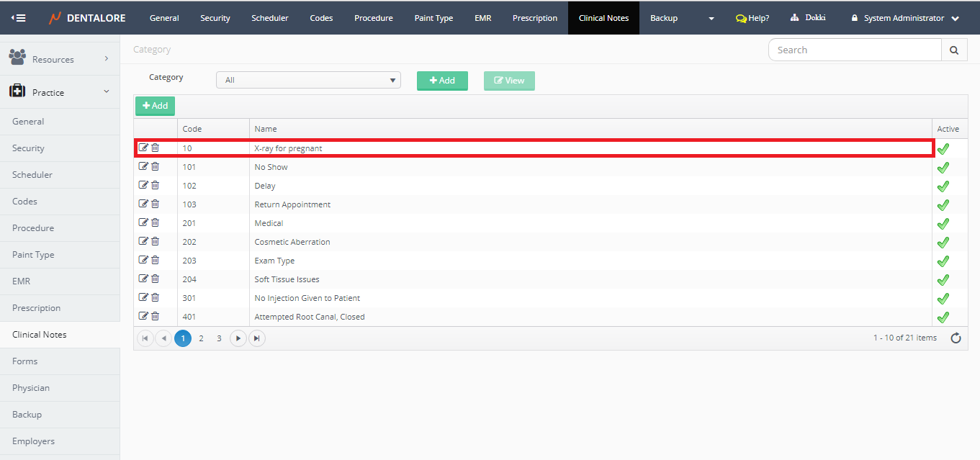
Task: Open the Prescription tab in top navigation
Action: point(534,18)
